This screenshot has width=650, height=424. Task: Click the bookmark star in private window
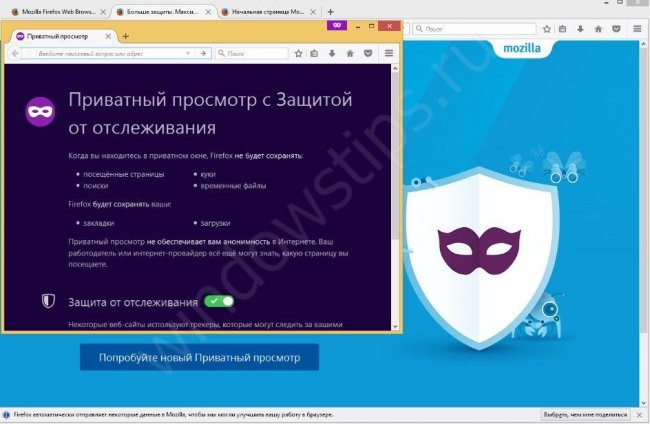298,53
